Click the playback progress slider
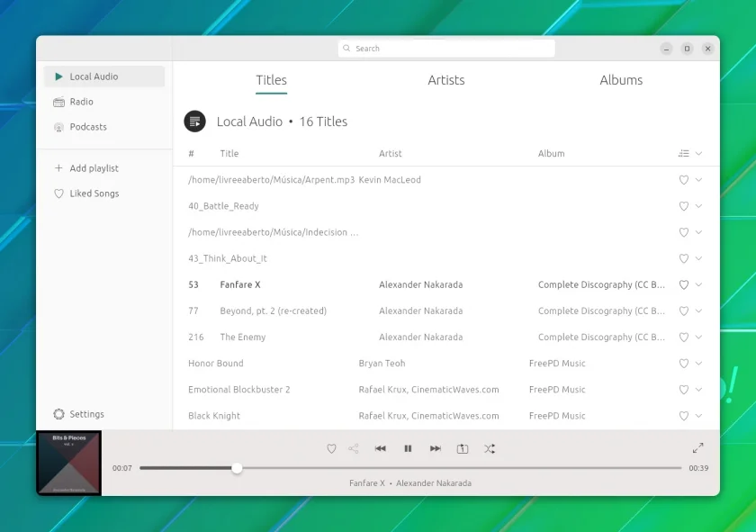 [410, 468]
